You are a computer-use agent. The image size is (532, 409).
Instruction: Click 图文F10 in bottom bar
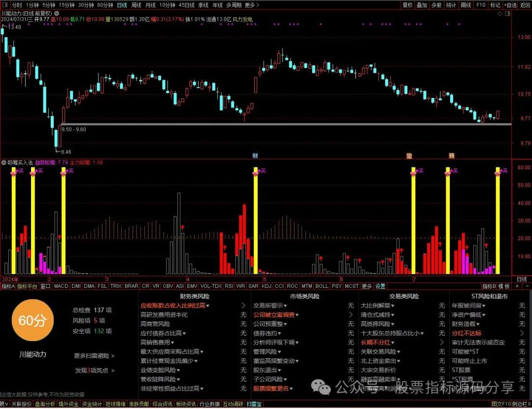501,404
